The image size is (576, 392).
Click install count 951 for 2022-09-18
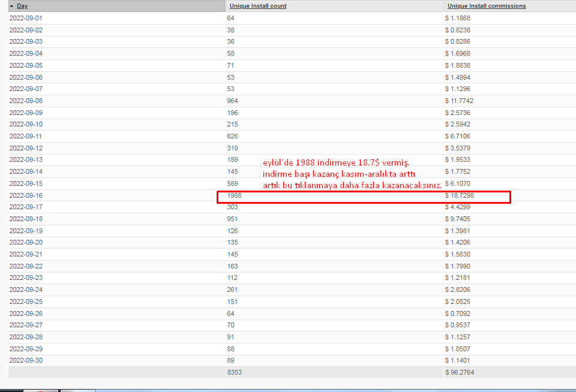click(x=232, y=219)
